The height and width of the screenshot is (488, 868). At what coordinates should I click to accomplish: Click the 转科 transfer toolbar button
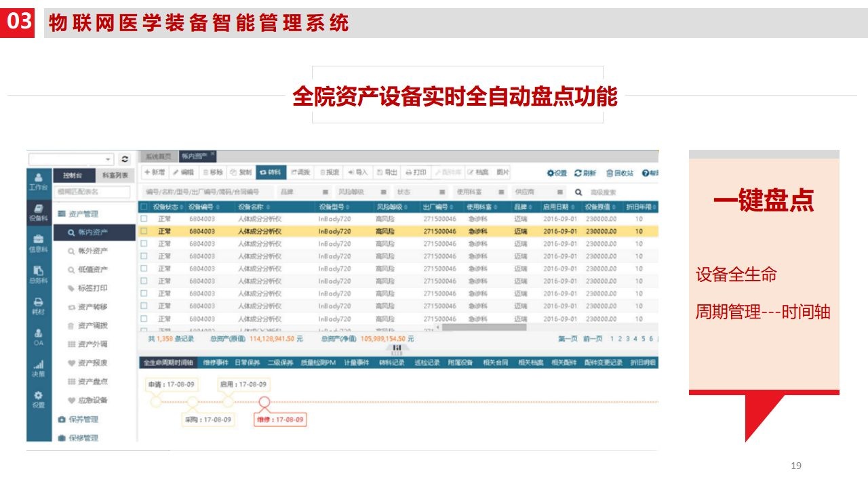point(271,173)
